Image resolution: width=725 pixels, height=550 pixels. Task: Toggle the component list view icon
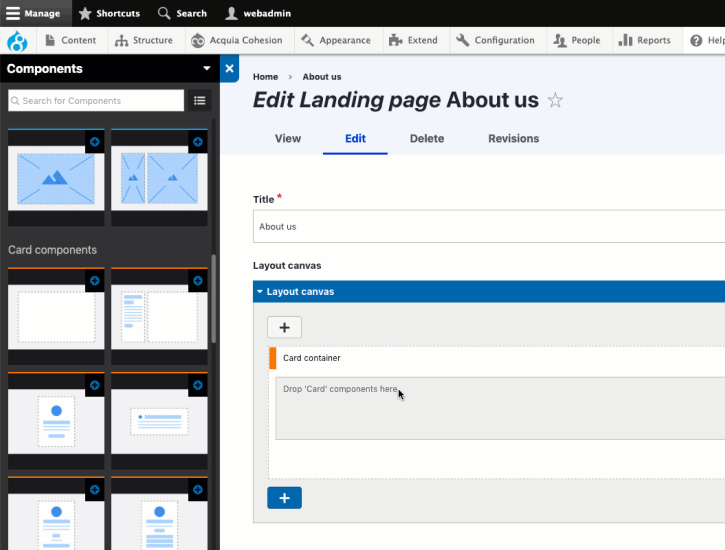pyautogui.click(x=200, y=100)
